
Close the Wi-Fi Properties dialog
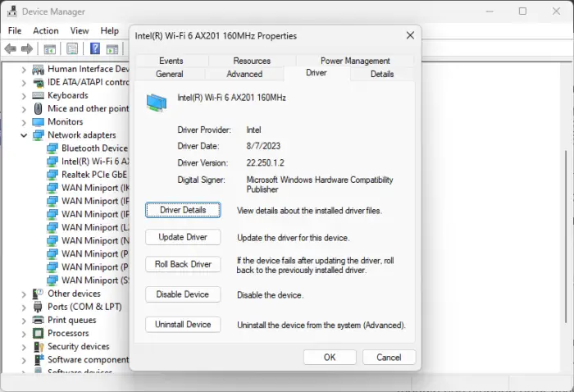coord(410,35)
